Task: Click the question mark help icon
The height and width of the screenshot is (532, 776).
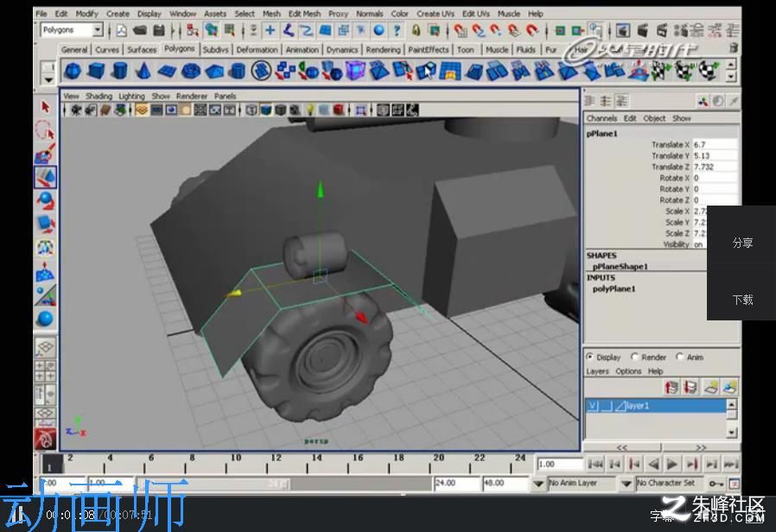Action: 397,30
